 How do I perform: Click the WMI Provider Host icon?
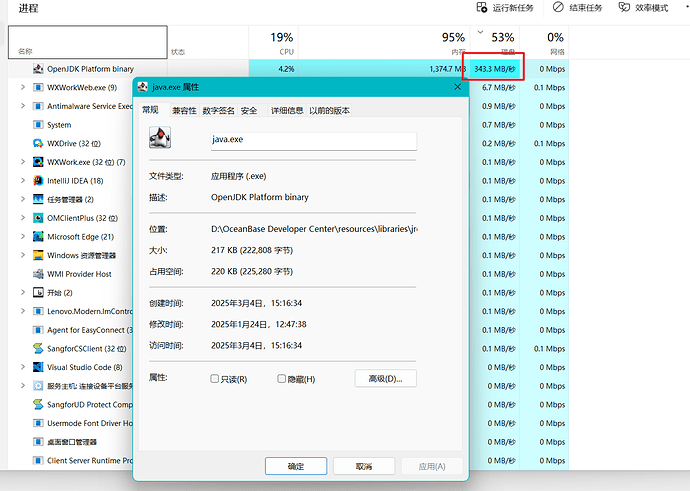[38, 274]
